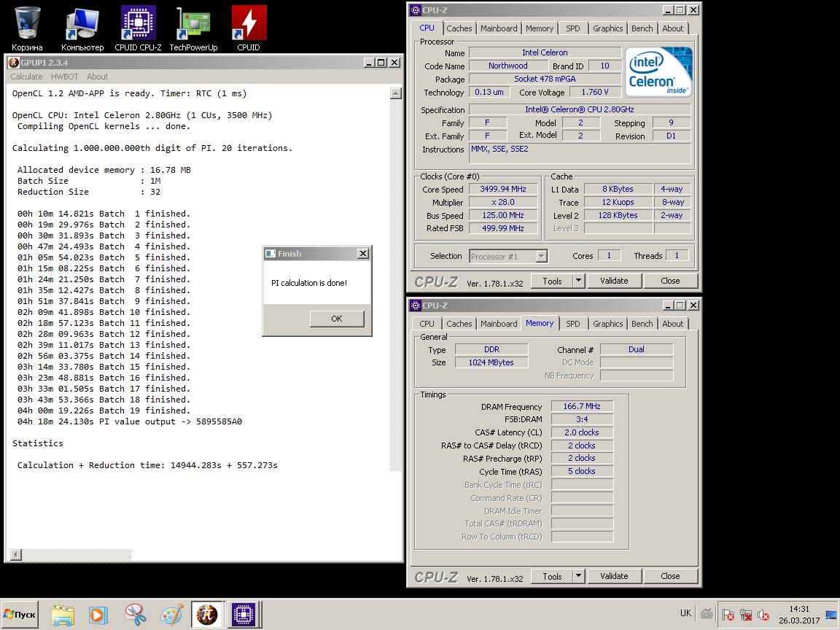This screenshot has width=840, height=630.
Task: Switch to Mainboard tab in top CPU-Z
Action: (x=499, y=28)
